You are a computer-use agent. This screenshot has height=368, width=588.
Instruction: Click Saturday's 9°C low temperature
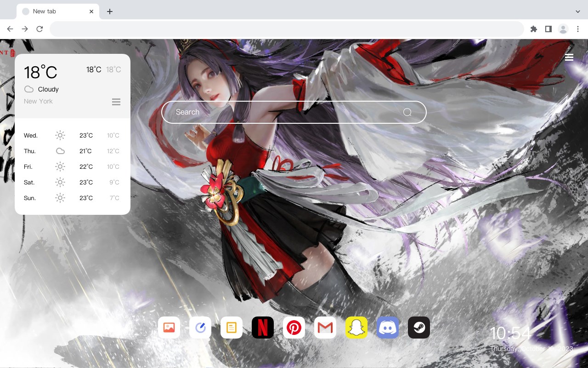114,182
